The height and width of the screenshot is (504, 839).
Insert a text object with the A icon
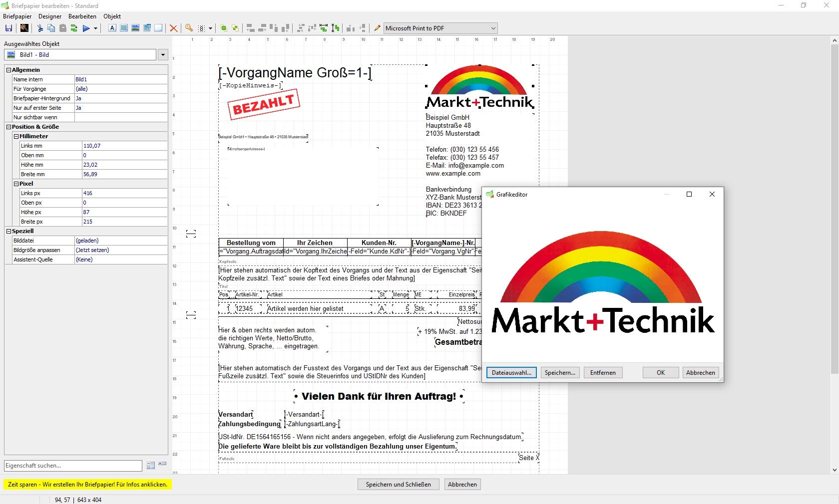click(112, 28)
